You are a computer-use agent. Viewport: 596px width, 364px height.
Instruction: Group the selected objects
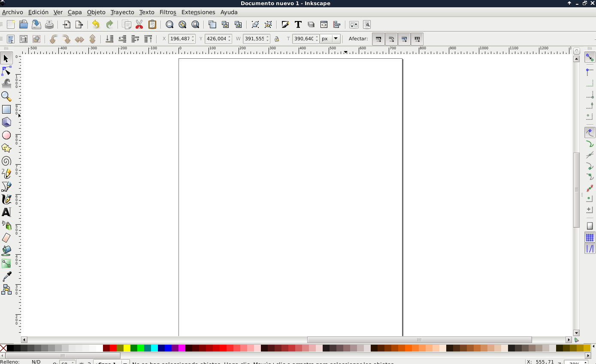255,24
